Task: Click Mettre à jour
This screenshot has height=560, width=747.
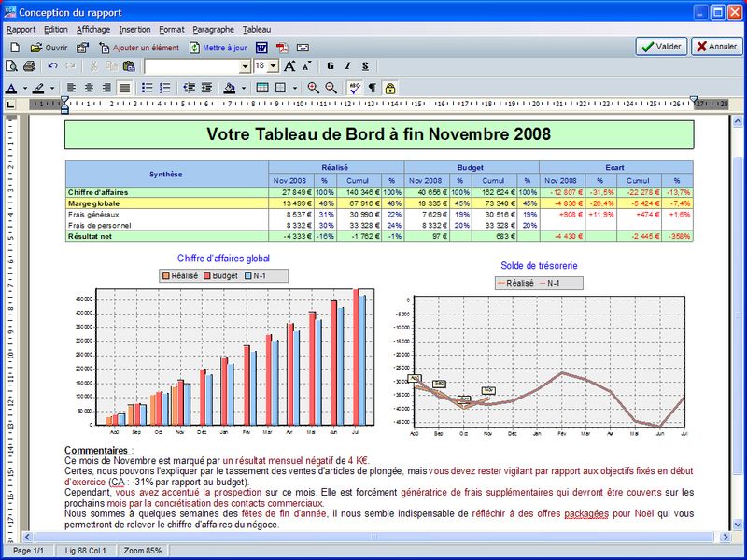Action: (x=218, y=48)
